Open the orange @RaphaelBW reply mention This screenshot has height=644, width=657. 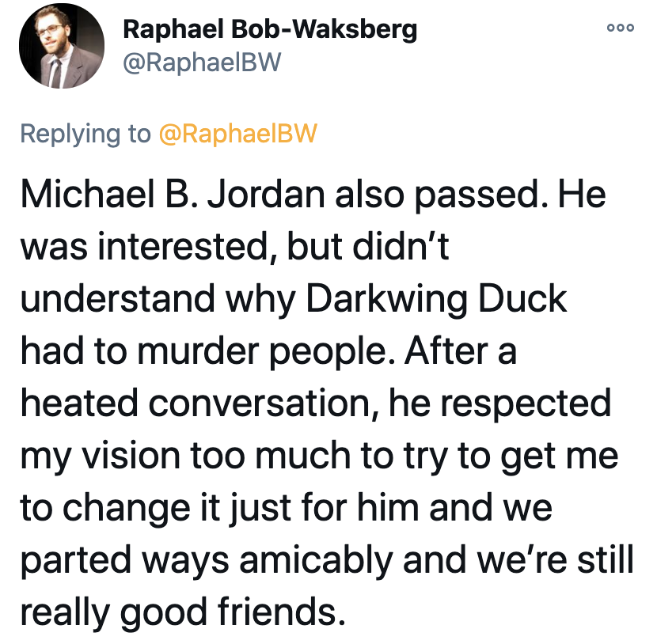pos(237,134)
